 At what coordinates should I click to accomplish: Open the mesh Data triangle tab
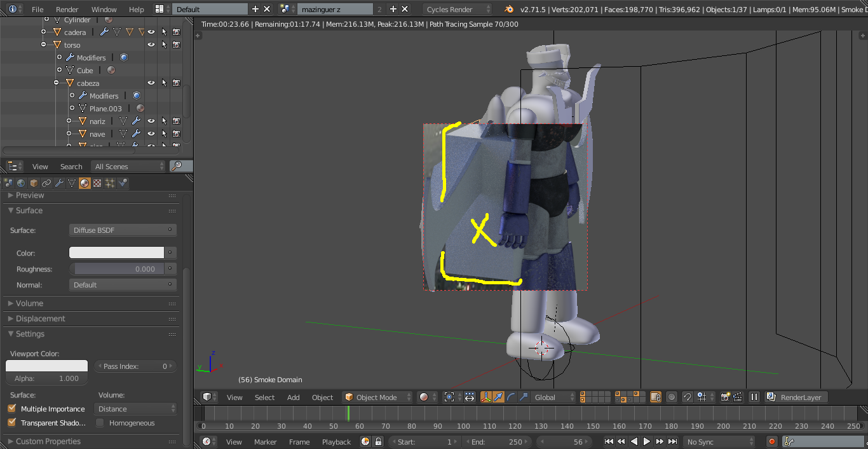[x=72, y=183]
